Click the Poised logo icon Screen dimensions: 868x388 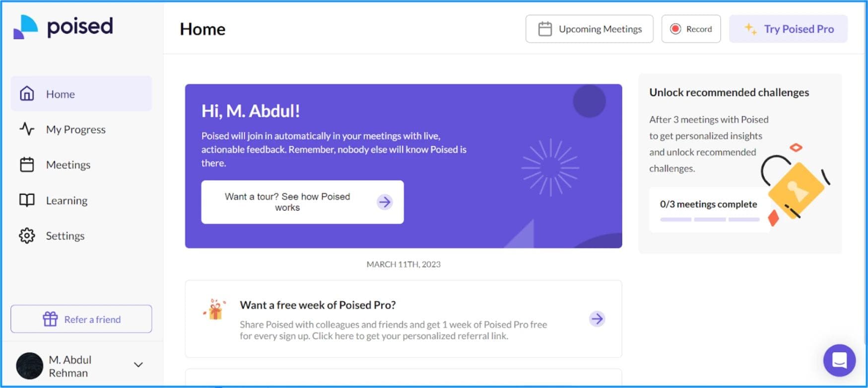[25, 27]
